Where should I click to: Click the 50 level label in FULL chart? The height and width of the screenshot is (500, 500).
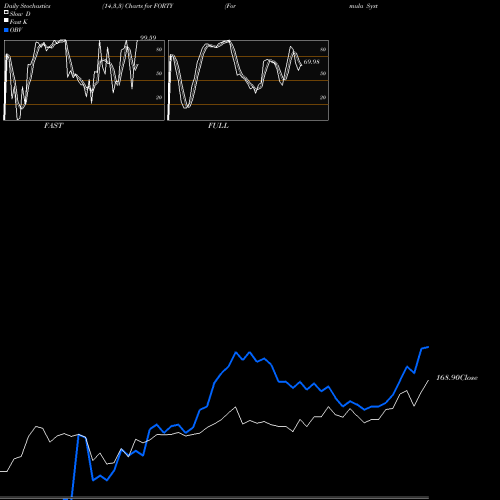click(x=323, y=74)
